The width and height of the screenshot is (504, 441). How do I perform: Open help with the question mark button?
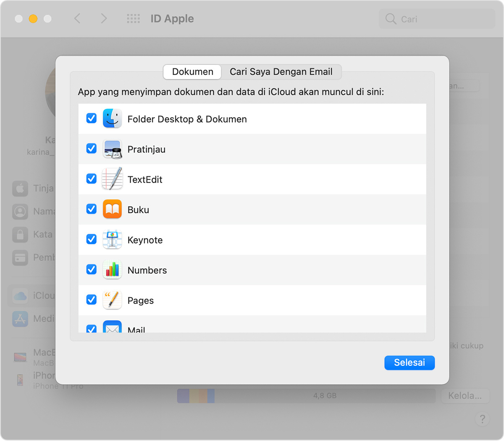click(x=482, y=419)
